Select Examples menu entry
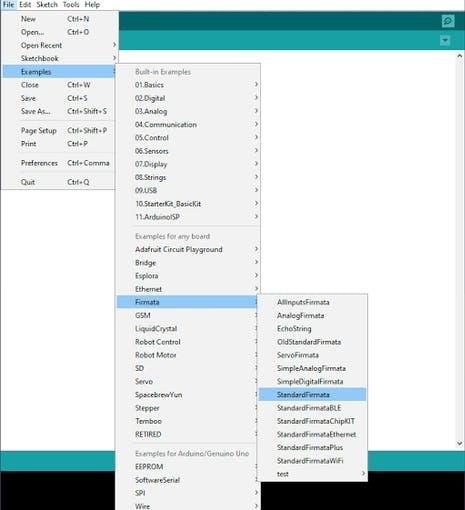This screenshot has height=510, width=465. (59, 72)
